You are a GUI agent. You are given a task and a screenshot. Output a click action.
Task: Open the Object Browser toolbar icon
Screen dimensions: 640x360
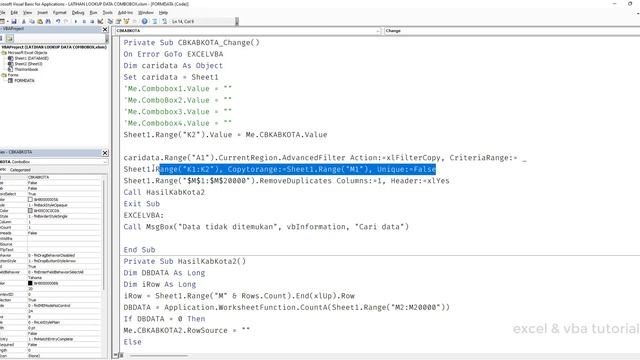pos(127,21)
